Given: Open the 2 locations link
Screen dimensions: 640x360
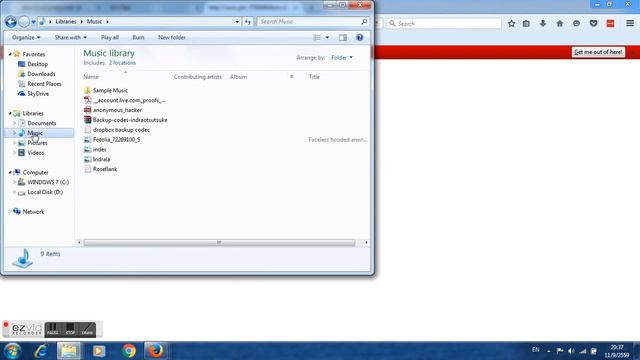Looking at the screenshot, I should pyautogui.click(x=122, y=63).
